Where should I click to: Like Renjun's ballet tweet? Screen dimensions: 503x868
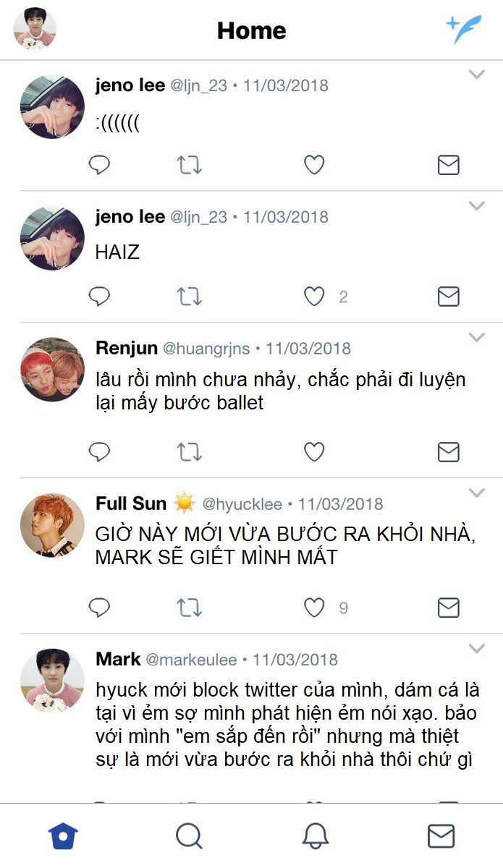pyautogui.click(x=313, y=452)
